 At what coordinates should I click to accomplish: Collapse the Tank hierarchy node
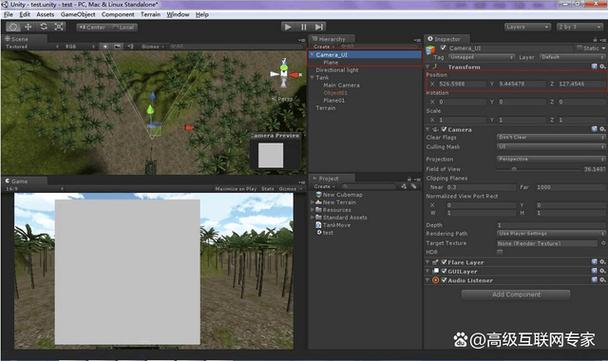pos(312,78)
